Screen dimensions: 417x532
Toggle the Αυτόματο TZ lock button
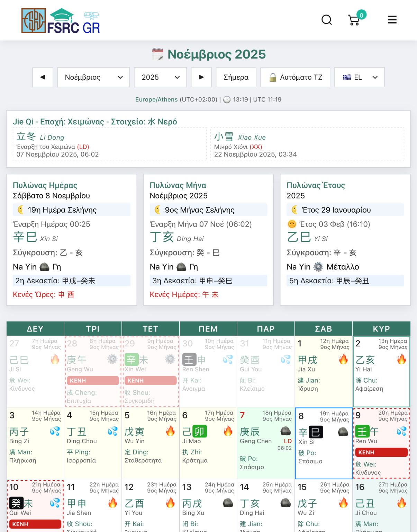click(295, 77)
